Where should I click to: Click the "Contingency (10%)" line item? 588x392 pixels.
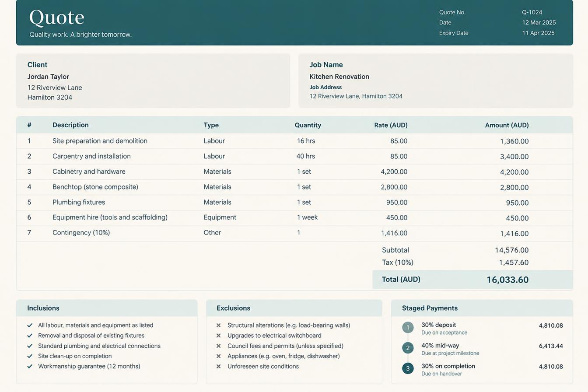[81, 233]
